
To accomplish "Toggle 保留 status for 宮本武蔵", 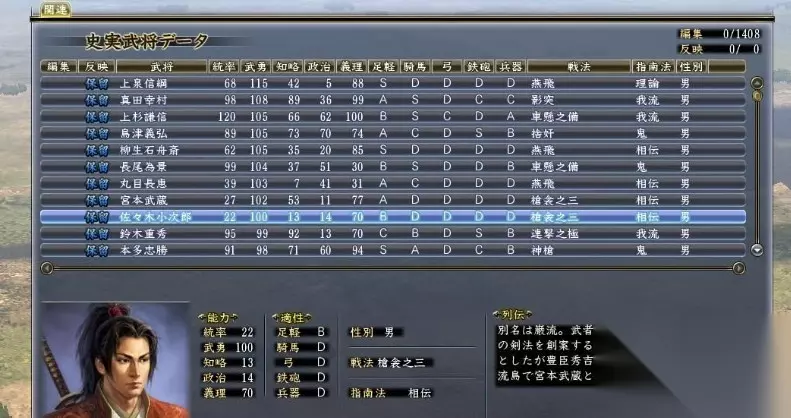I will pos(97,200).
